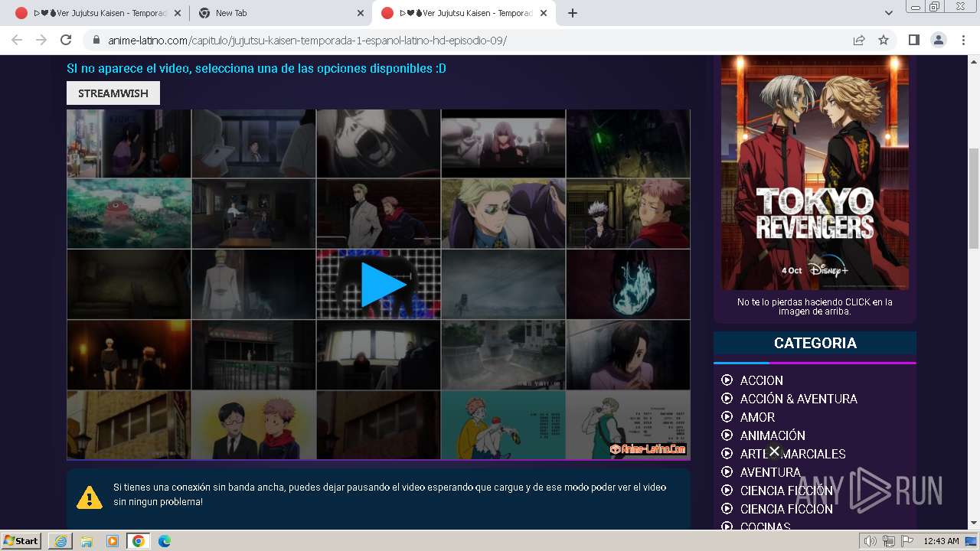Viewport: 980px width, 551px height.
Task: Click play icon beside ANIMACIÓN
Action: click(727, 435)
